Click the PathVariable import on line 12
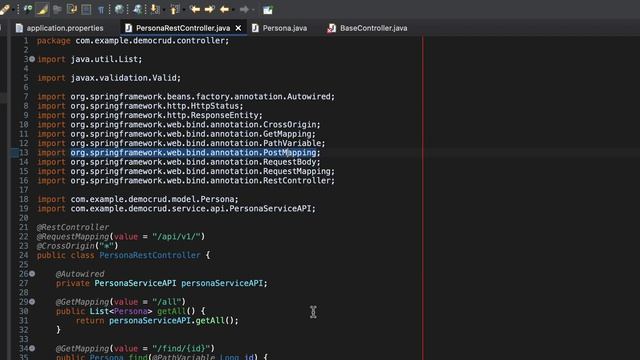This screenshot has width=640, height=360. pos(181,143)
